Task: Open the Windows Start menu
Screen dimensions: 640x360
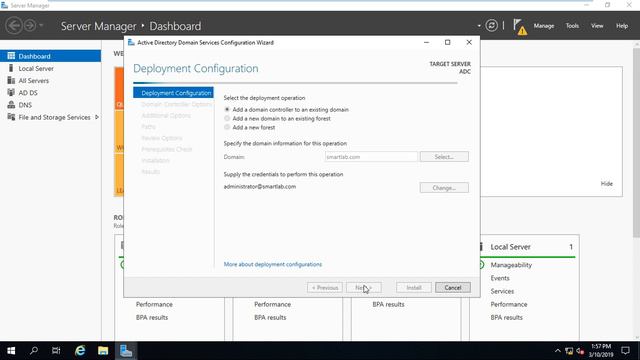Action: coord(11,351)
